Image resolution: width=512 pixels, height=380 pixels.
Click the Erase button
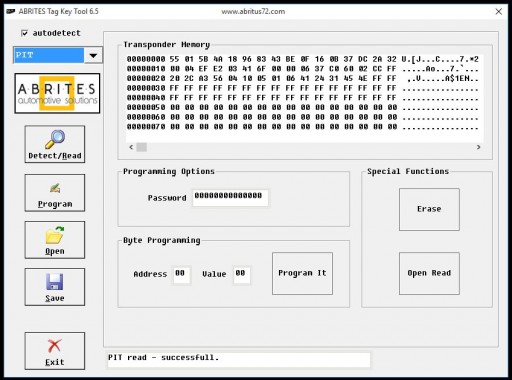[x=429, y=209]
